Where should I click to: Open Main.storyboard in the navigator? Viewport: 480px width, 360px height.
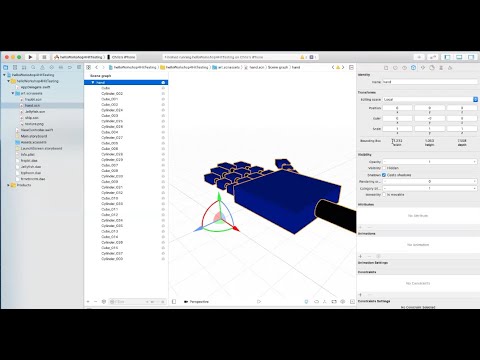click(x=33, y=136)
